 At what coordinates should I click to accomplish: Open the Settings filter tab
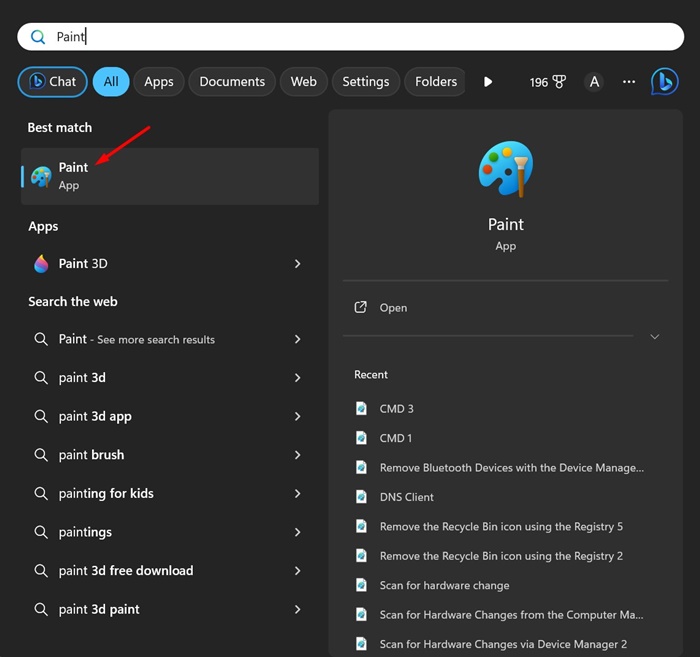coord(365,82)
